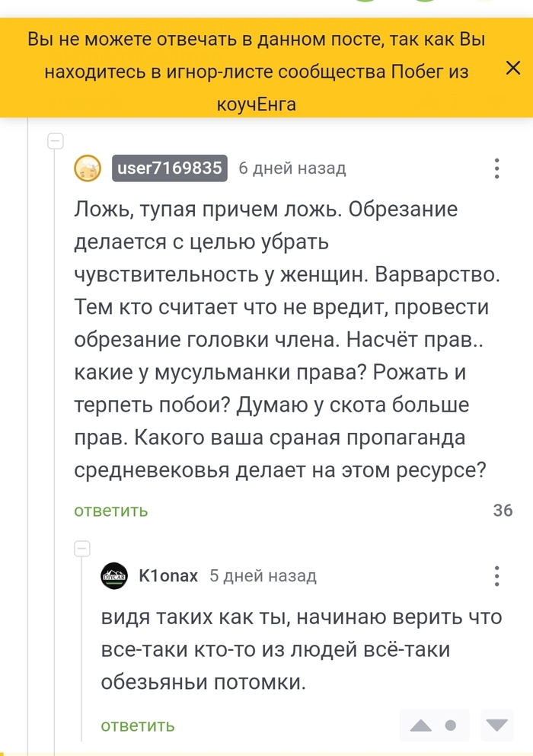This screenshot has width=533, height=756.
Task: Open three-dot menu on K1onax's comment
Action: (x=496, y=575)
